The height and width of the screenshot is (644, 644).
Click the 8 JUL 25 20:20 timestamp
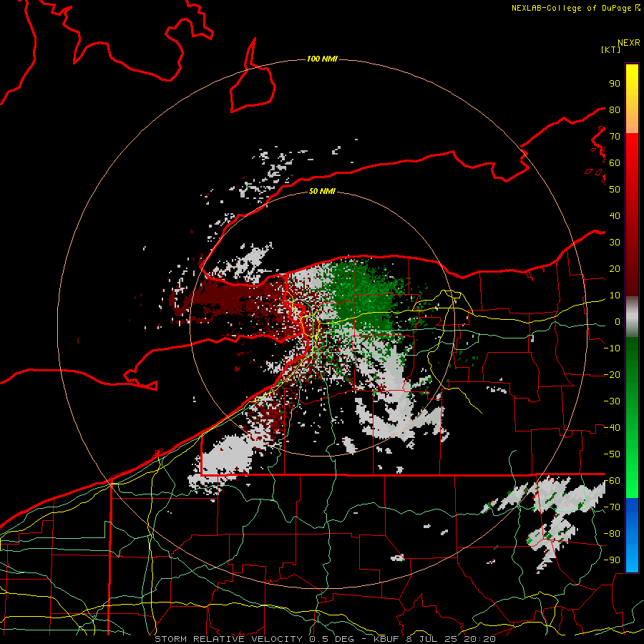(x=450, y=639)
